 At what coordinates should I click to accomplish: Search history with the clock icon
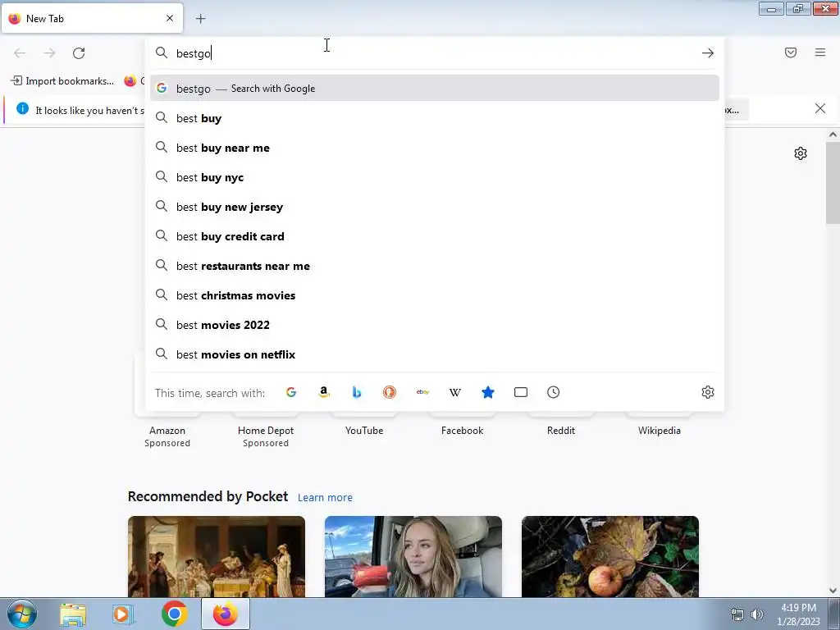554,392
